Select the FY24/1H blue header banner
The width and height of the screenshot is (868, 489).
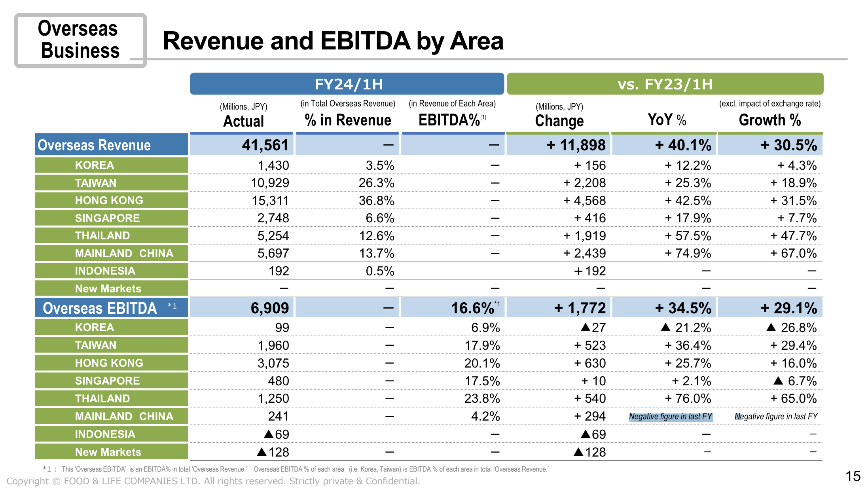click(x=347, y=84)
